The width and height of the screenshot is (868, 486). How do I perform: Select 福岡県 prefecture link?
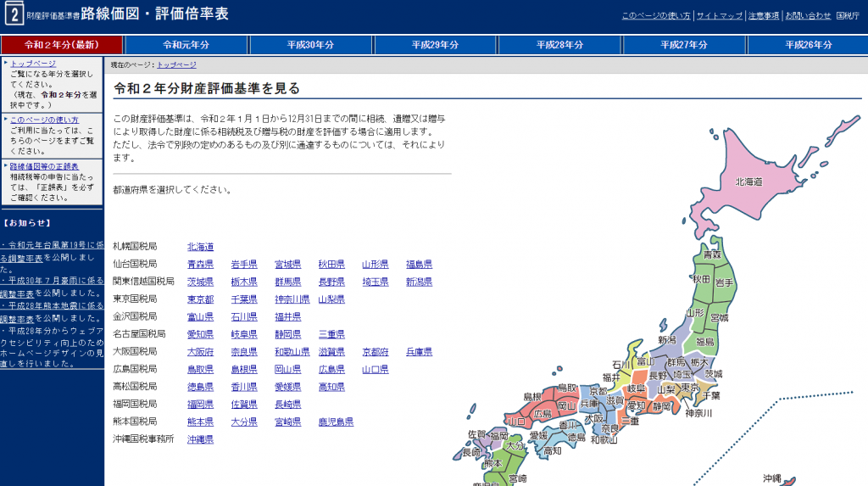point(200,405)
